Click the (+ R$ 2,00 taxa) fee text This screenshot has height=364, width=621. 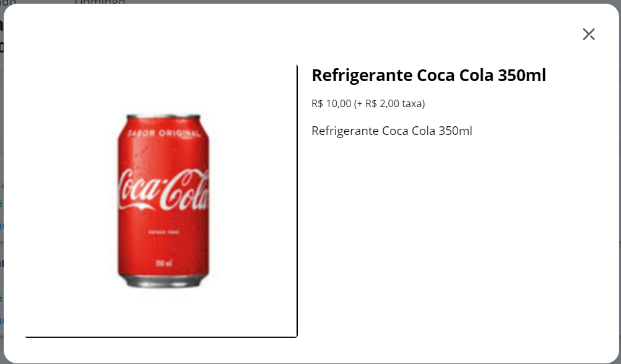click(x=389, y=103)
